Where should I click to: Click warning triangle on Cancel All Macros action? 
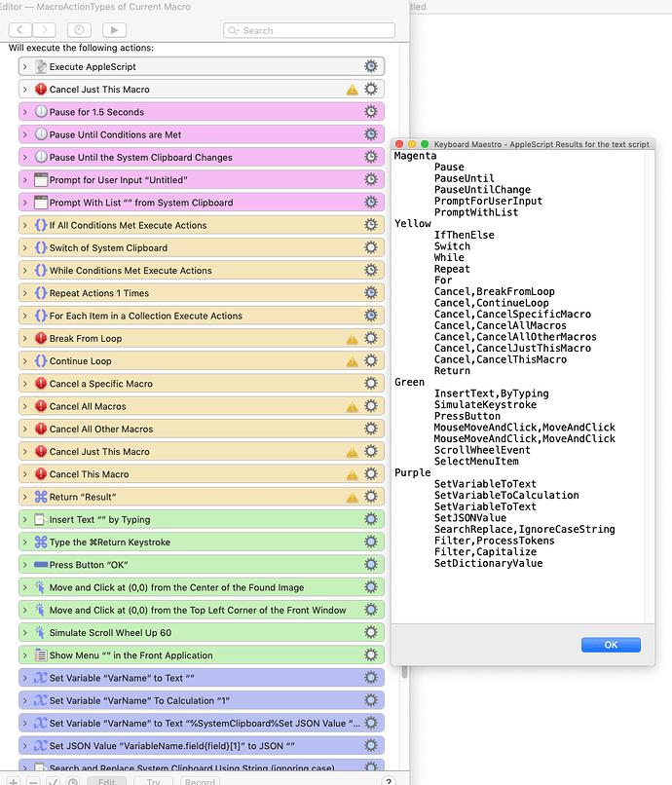[352, 406]
